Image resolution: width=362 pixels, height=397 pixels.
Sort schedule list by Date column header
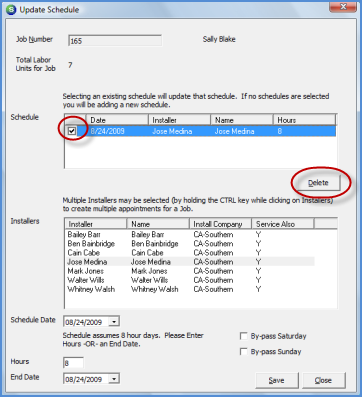pos(117,120)
